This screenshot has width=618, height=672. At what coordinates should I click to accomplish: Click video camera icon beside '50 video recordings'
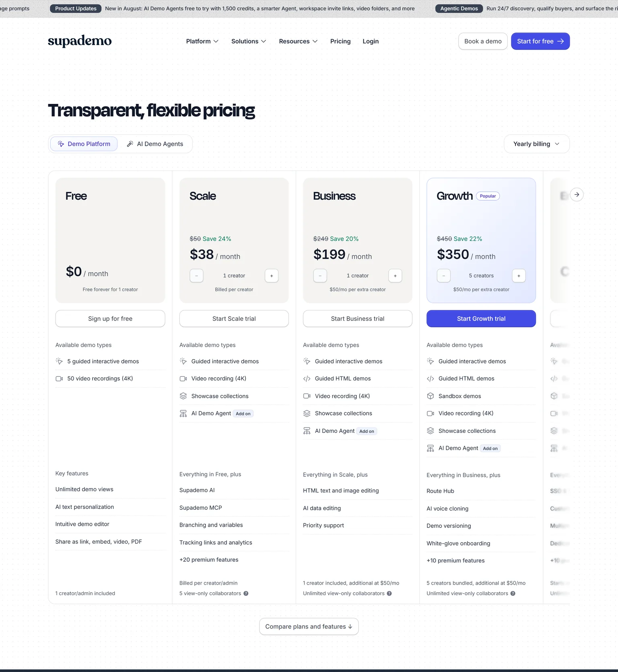click(x=59, y=378)
